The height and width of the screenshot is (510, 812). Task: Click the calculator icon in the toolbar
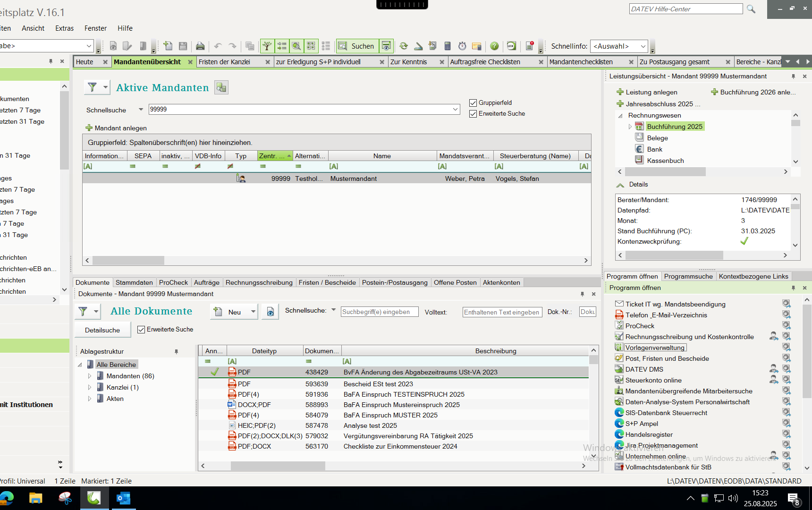point(448,46)
